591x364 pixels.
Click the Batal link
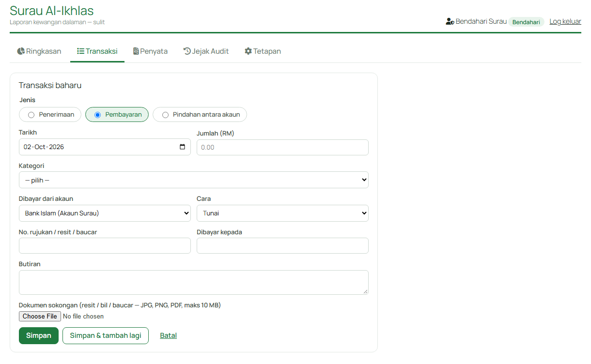169,335
